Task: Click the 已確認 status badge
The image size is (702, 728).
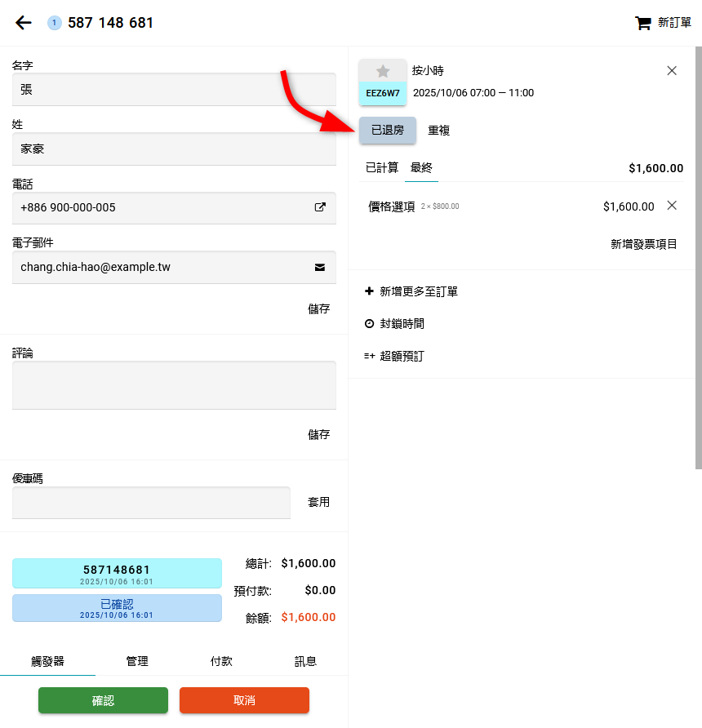Action: pos(117,608)
